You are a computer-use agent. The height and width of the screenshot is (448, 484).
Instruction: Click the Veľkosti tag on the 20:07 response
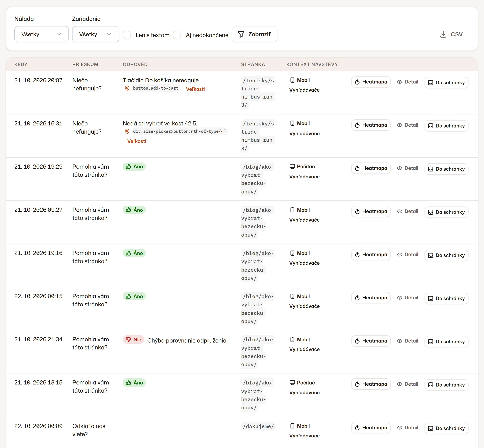(195, 89)
